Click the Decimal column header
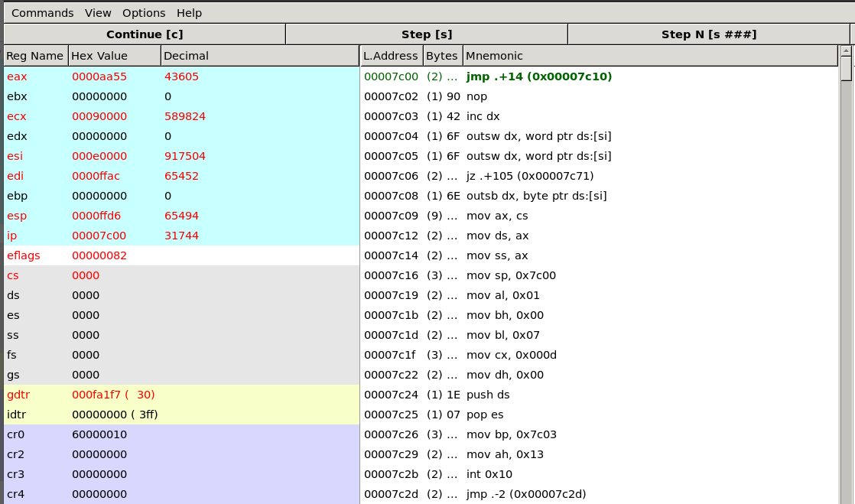Viewport: 855px width, 504px height. click(x=260, y=56)
